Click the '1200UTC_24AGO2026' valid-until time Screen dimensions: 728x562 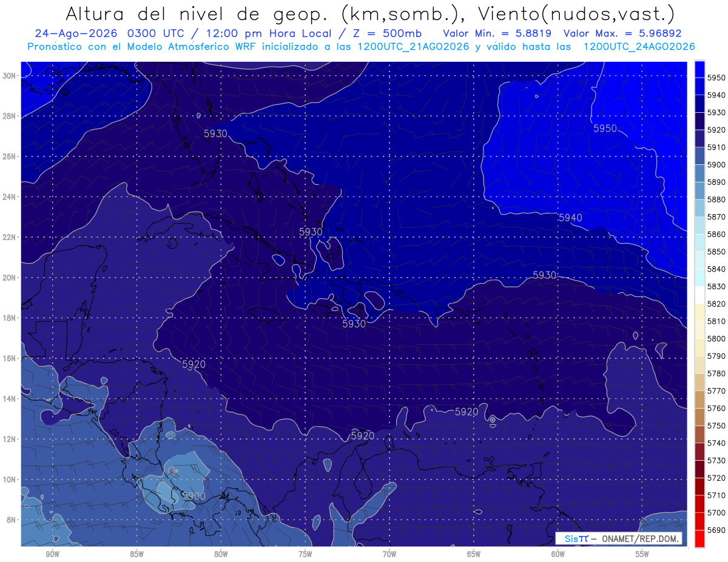coord(639,46)
